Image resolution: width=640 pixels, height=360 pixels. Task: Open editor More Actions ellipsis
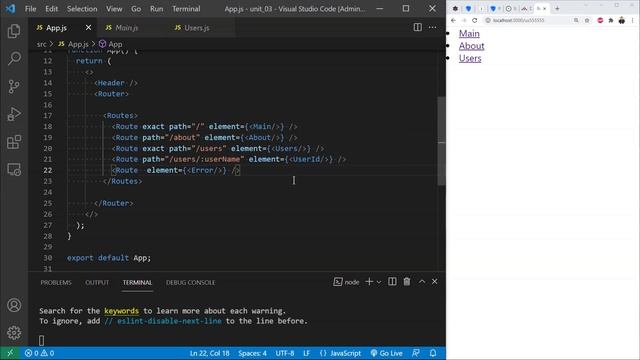pyautogui.click(x=433, y=27)
